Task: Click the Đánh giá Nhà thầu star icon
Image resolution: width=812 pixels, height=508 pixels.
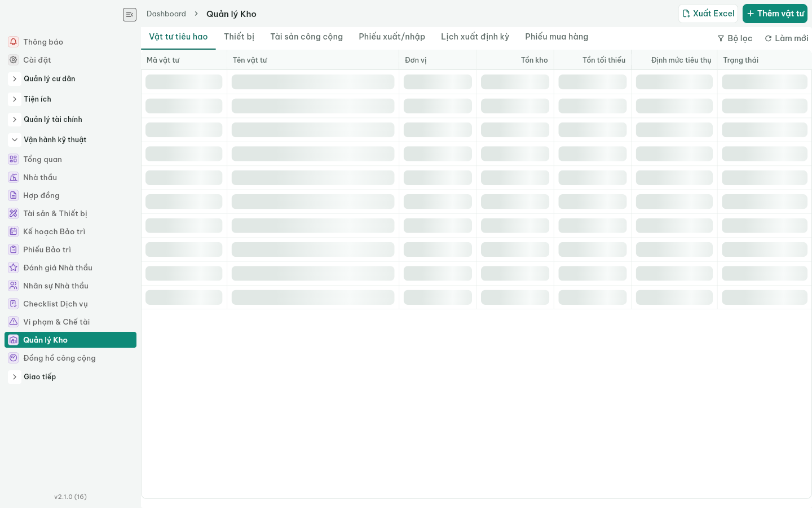Action: pos(14,268)
